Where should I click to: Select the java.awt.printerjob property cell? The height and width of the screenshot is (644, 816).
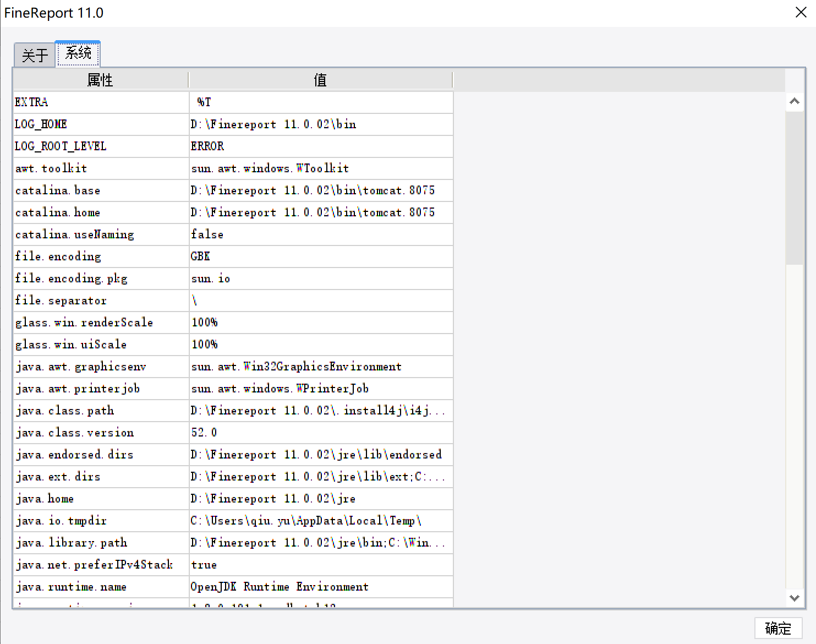pyautogui.click(x=101, y=389)
